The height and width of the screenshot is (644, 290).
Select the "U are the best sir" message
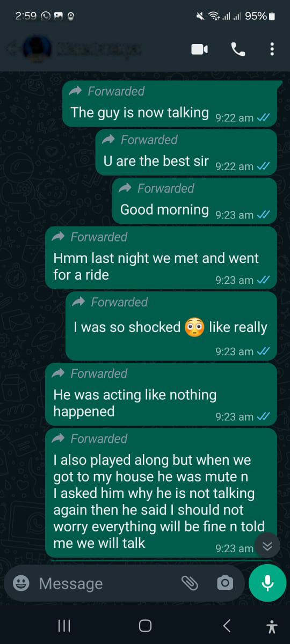pos(186,152)
